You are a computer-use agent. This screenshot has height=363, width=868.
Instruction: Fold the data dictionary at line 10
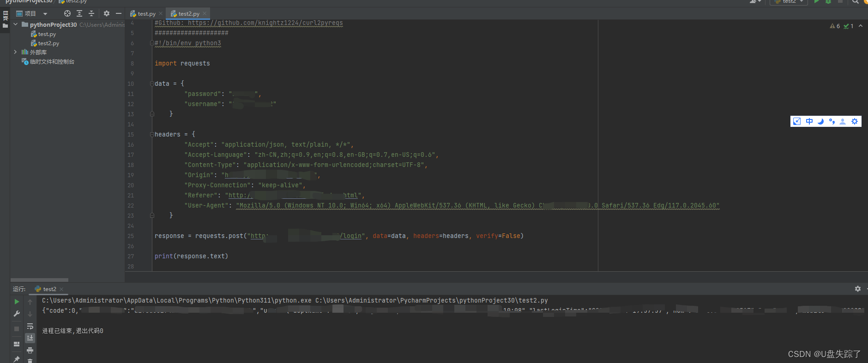tap(152, 84)
